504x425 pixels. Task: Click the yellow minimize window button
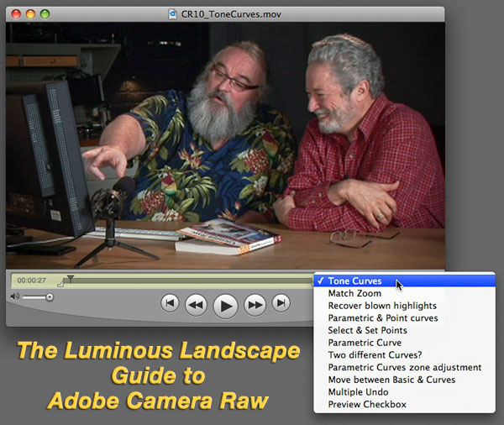tap(30, 14)
